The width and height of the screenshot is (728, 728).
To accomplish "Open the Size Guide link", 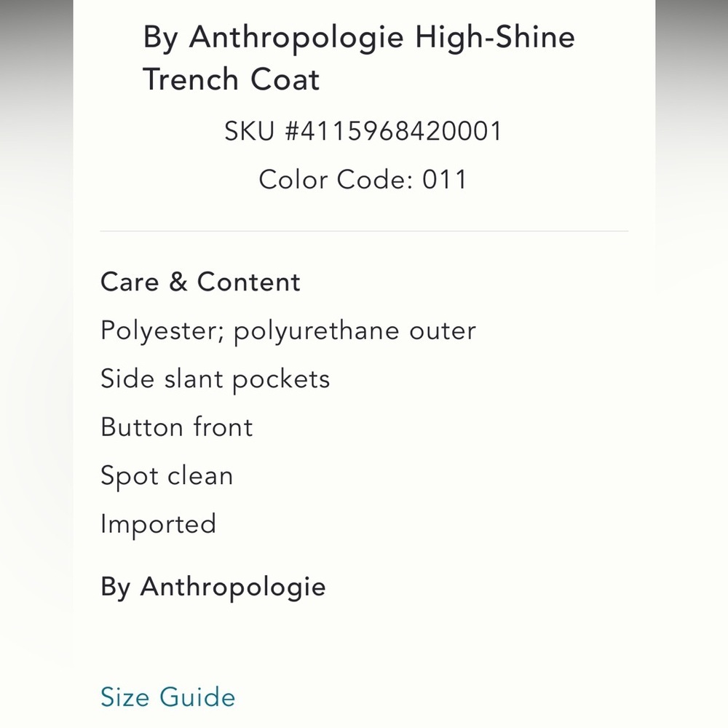I will click(x=167, y=697).
